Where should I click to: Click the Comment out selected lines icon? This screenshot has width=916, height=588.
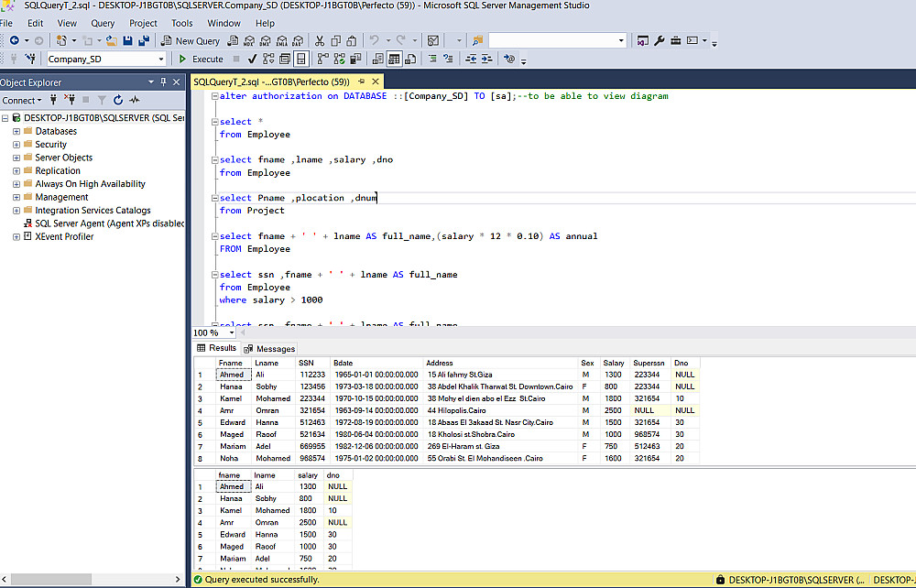pos(433,59)
